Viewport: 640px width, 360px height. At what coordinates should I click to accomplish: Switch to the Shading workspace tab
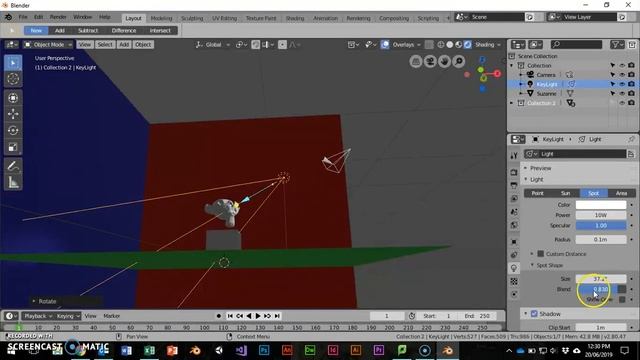click(295, 18)
